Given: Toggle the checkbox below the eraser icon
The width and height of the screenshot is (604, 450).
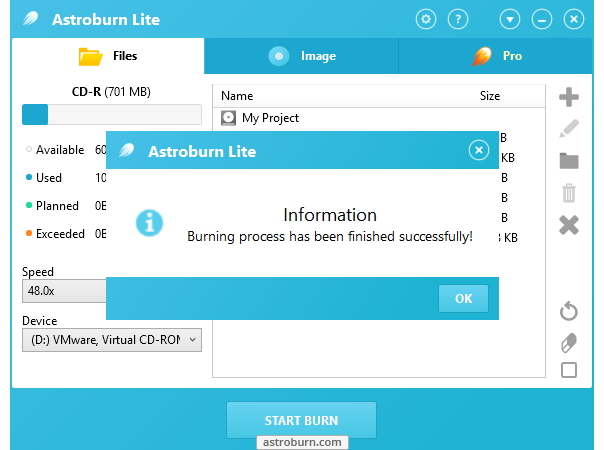Looking at the screenshot, I should (569, 370).
